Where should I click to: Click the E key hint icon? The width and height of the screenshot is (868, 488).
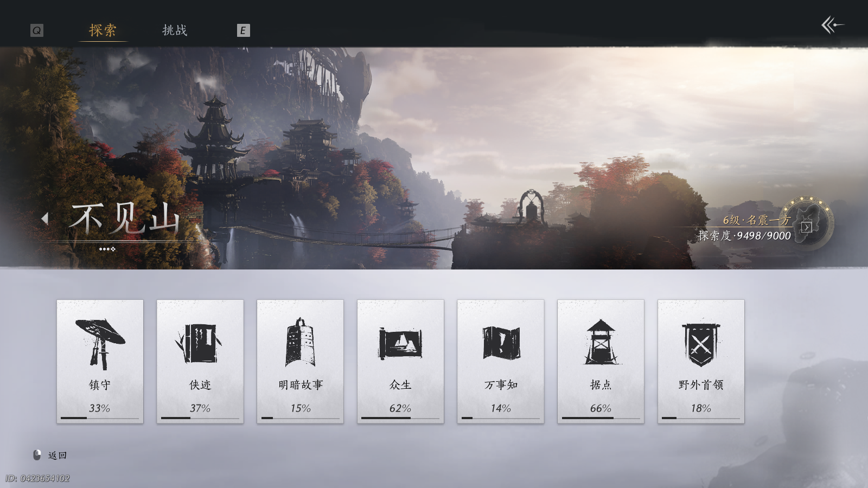click(x=242, y=30)
